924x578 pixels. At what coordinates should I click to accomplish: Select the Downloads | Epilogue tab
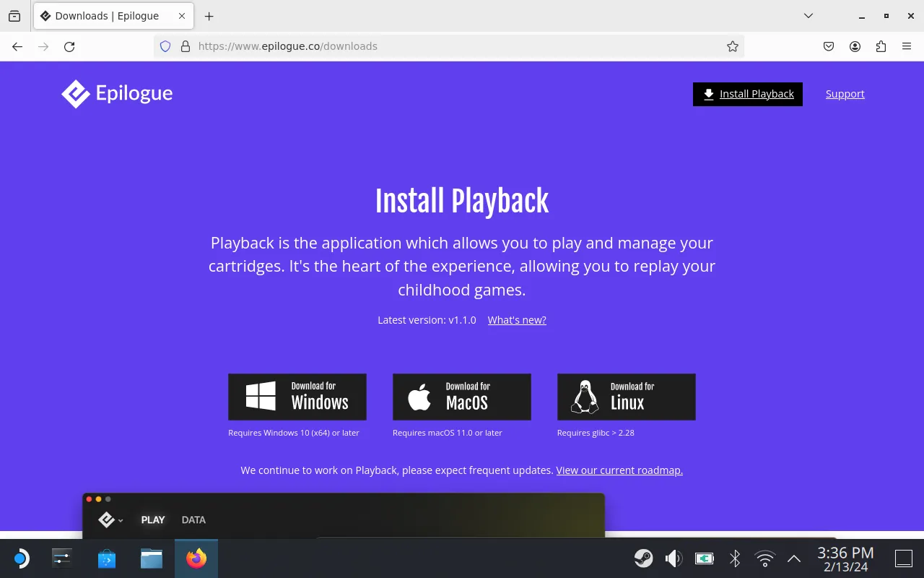click(107, 16)
